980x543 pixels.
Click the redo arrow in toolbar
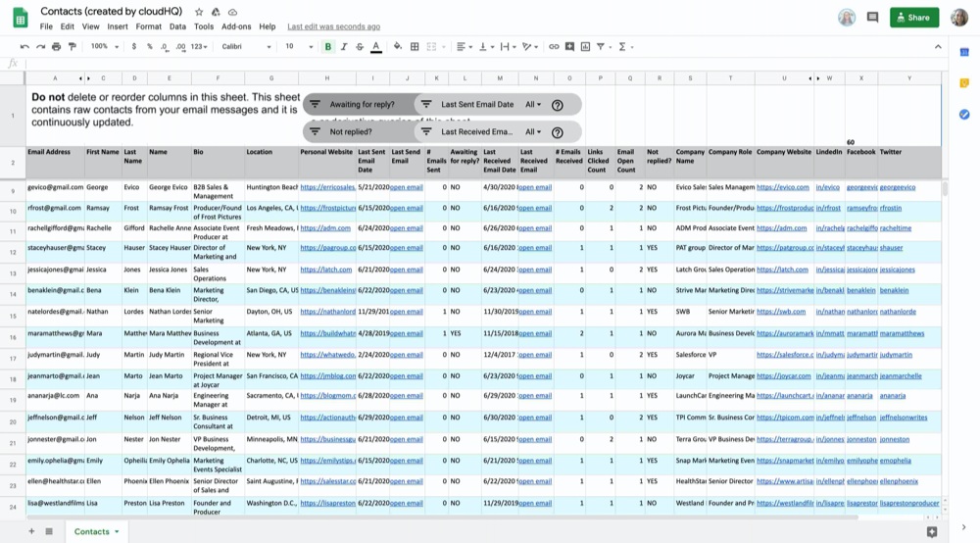40,47
